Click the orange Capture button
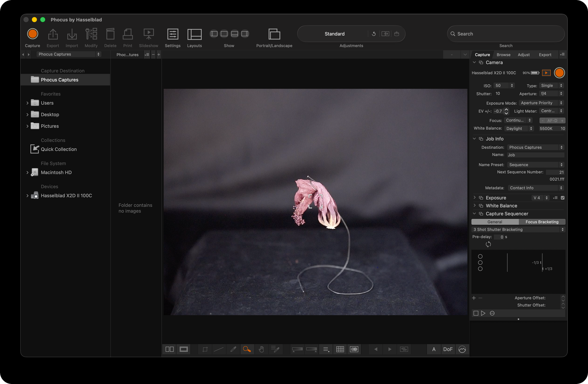The image size is (588, 384). click(x=32, y=34)
